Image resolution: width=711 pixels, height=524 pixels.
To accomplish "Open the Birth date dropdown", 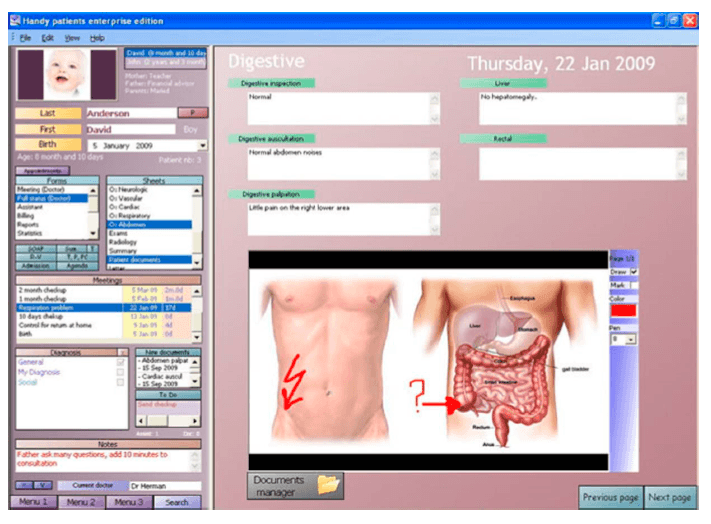I will point(201,146).
